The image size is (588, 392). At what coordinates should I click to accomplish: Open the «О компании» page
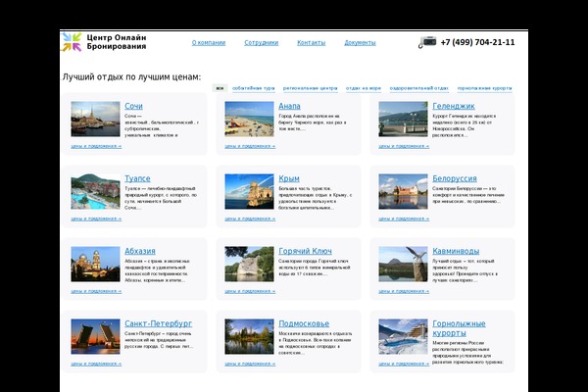209,43
